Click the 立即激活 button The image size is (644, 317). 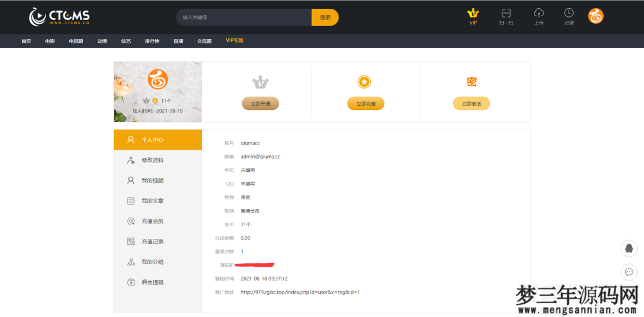[x=472, y=104]
